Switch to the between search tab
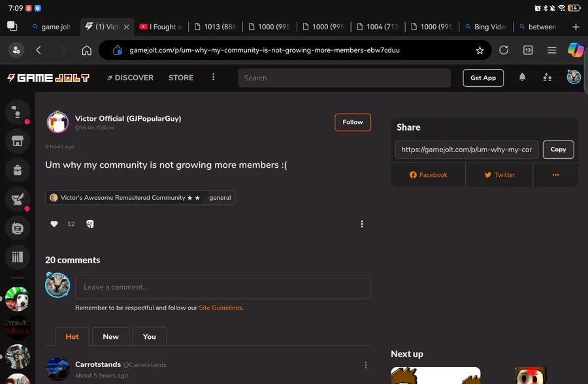Viewport: 588px width, 384px height. 538,27
